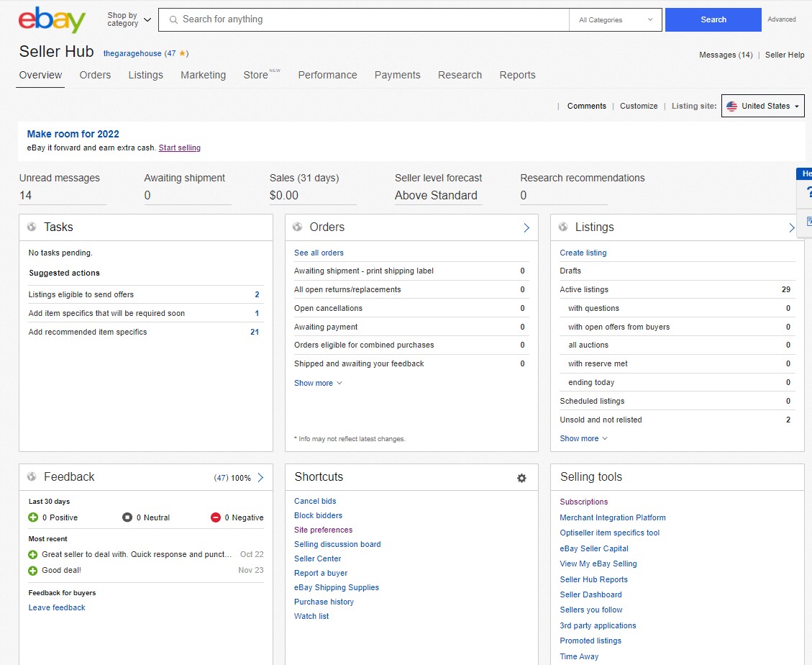Screen dimensions: 812x665
Task: Click the globe icon on the Tasks panel
Action: 32,227
